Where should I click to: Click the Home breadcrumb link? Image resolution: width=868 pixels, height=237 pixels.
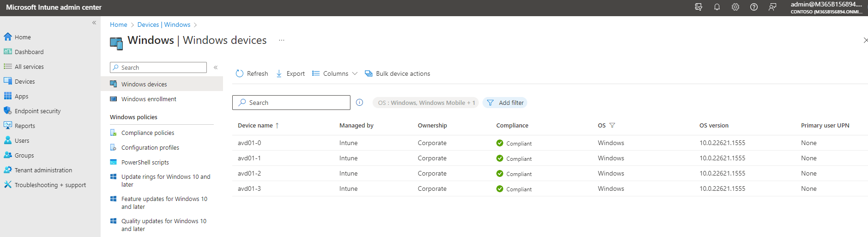tap(119, 24)
